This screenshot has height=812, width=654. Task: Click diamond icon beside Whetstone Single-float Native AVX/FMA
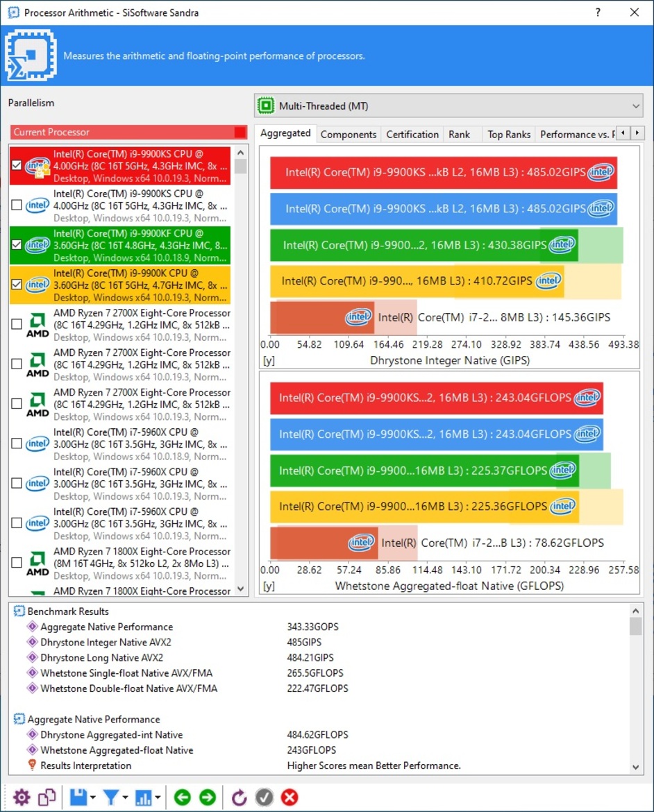coord(32,673)
